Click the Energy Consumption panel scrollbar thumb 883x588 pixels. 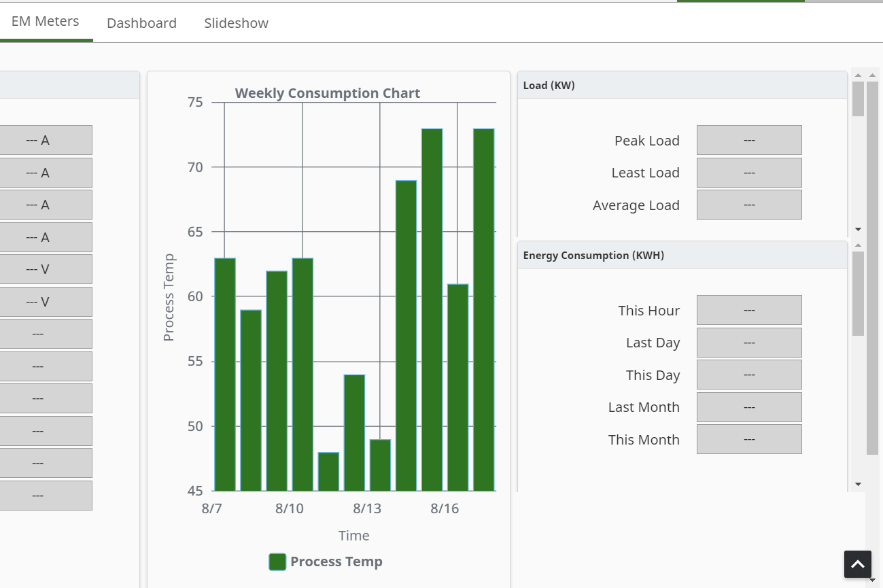pos(858,294)
